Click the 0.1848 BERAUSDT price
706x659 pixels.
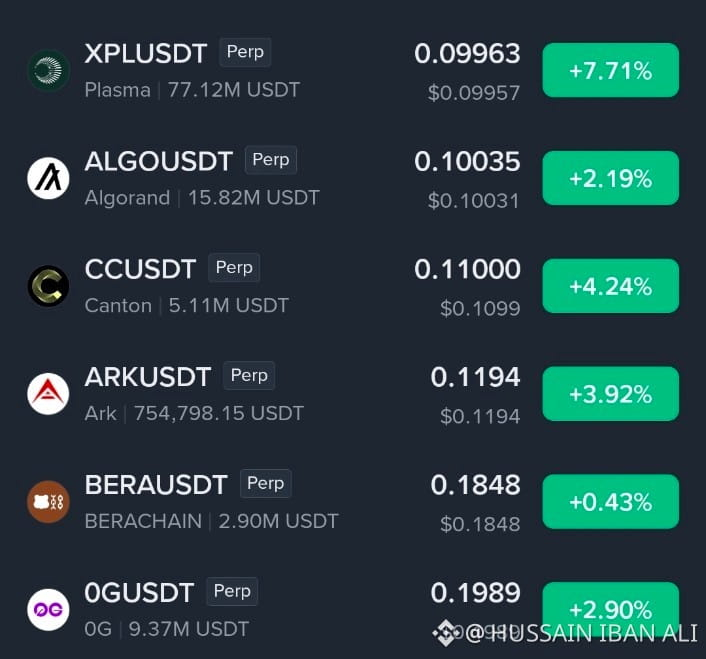pyautogui.click(x=475, y=485)
